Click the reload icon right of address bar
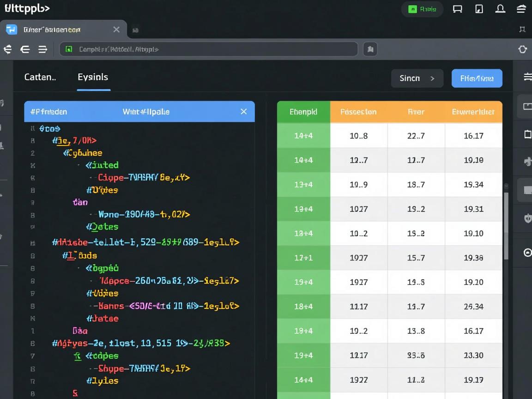 (x=522, y=49)
